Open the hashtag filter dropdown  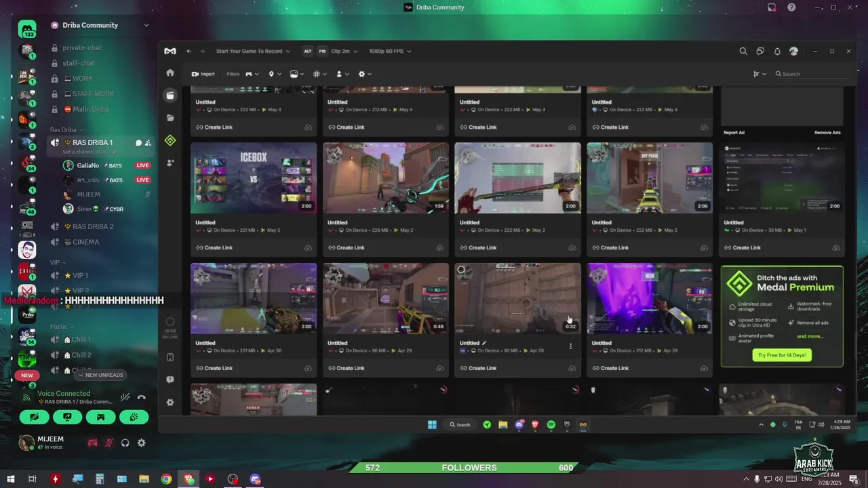point(320,74)
